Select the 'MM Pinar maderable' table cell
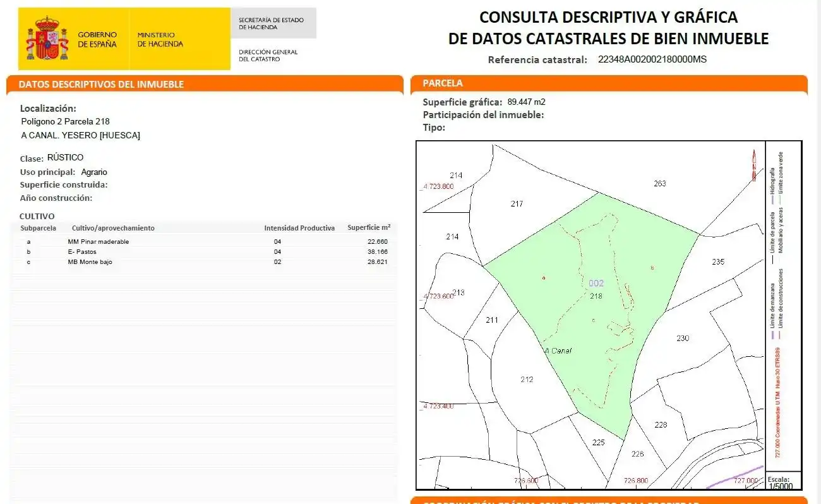 (x=98, y=242)
